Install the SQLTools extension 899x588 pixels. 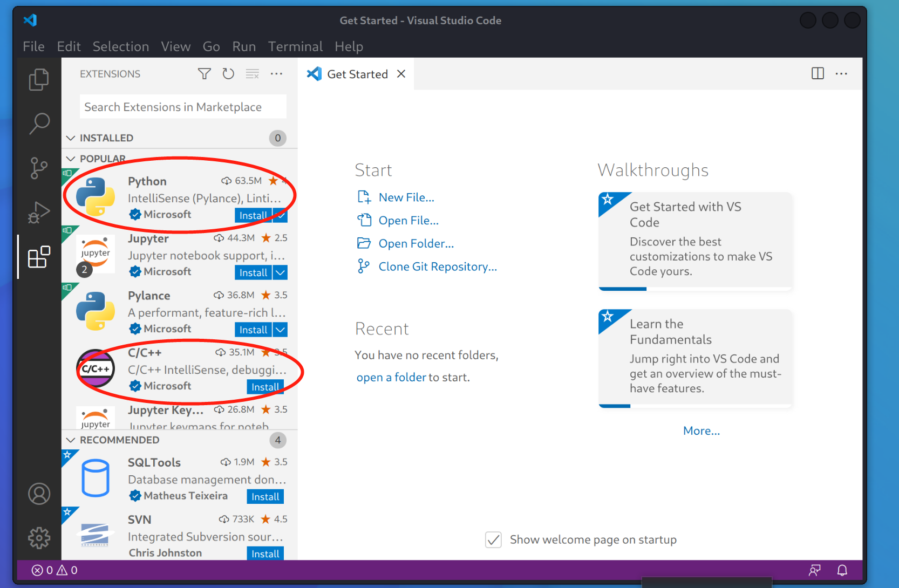coord(265,497)
